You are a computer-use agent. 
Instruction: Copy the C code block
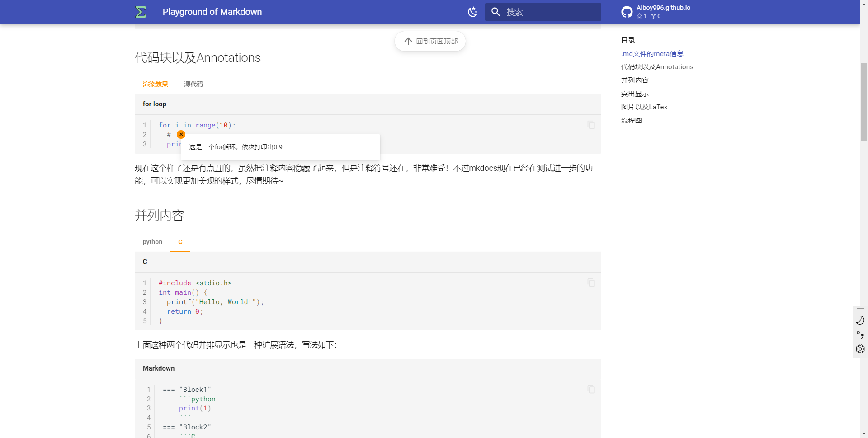(x=591, y=283)
